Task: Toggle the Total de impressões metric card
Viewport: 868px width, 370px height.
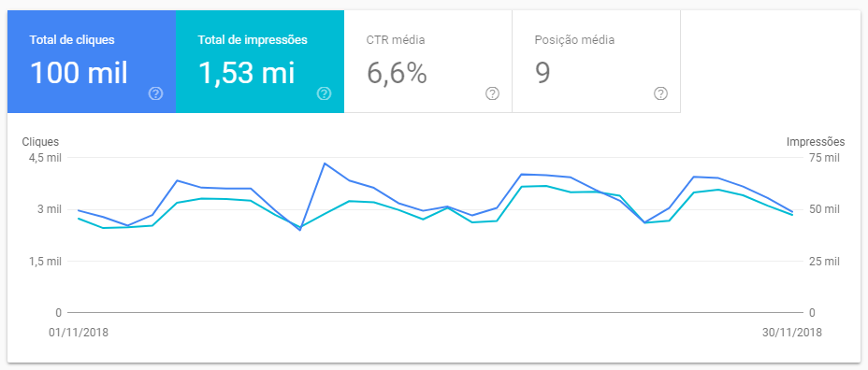Action: tap(260, 62)
